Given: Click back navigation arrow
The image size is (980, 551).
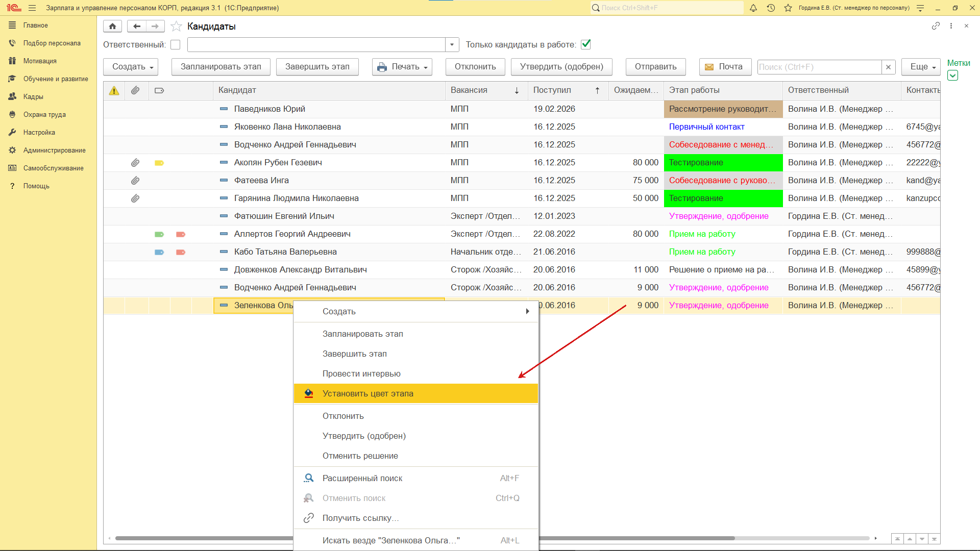Looking at the screenshot, I should point(136,26).
